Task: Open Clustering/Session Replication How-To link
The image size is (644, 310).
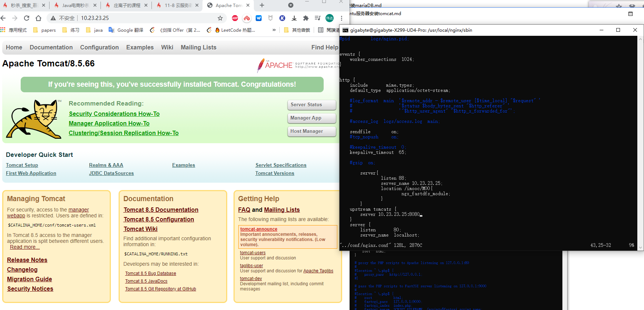Action: pyautogui.click(x=123, y=133)
